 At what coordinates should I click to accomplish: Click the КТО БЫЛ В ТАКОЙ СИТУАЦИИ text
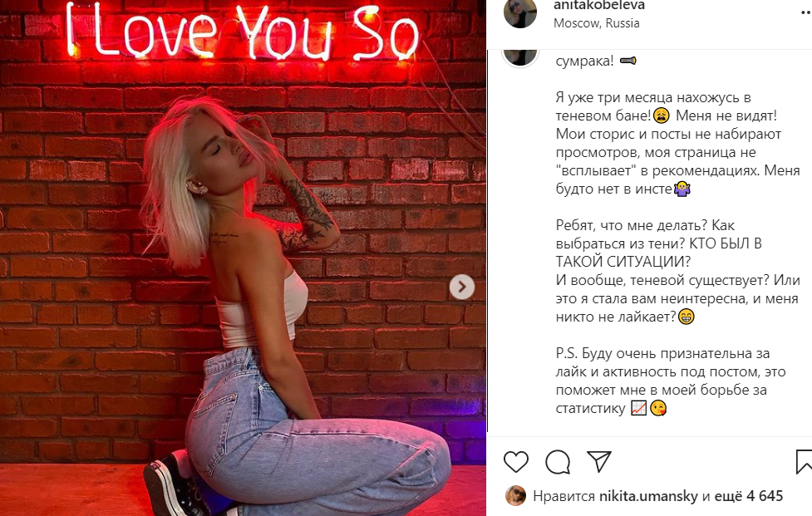click(x=659, y=253)
